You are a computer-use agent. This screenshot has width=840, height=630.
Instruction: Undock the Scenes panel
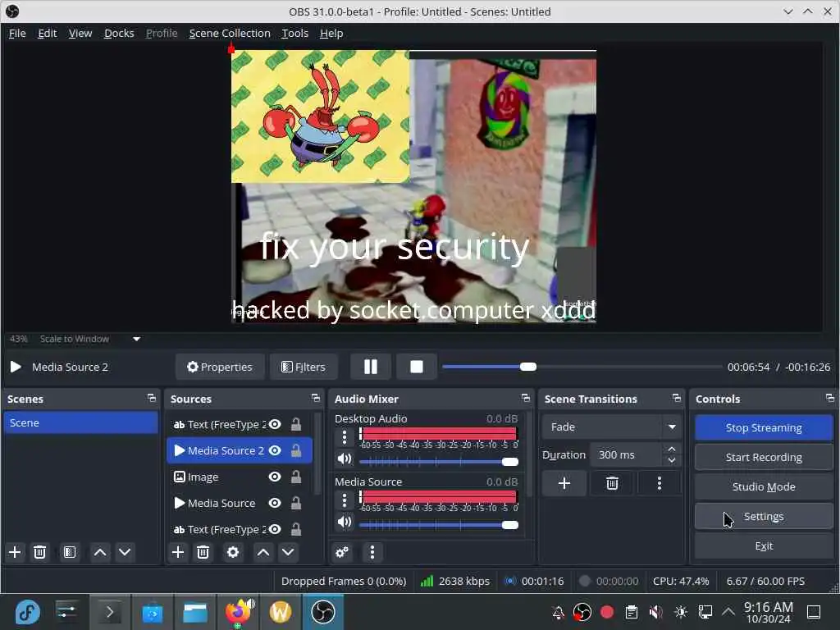click(152, 398)
